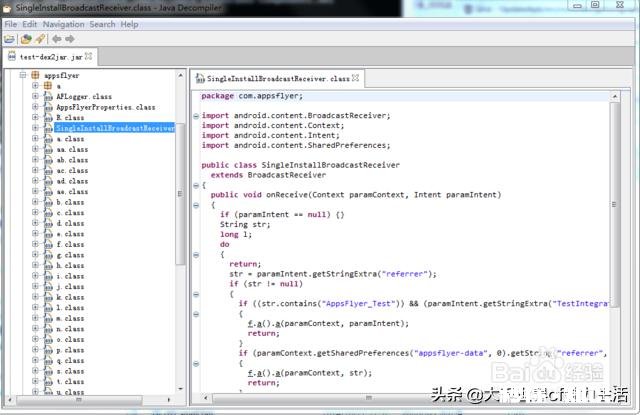Click the code editor scroll-up arrow
640x415 pixels.
[x=615, y=96]
